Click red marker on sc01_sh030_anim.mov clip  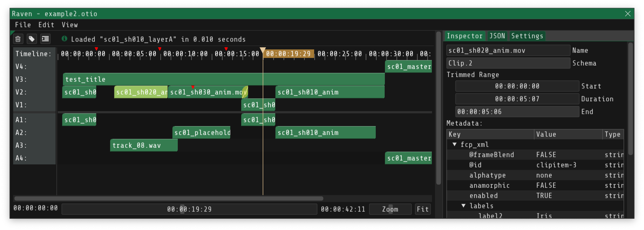point(193,87)
